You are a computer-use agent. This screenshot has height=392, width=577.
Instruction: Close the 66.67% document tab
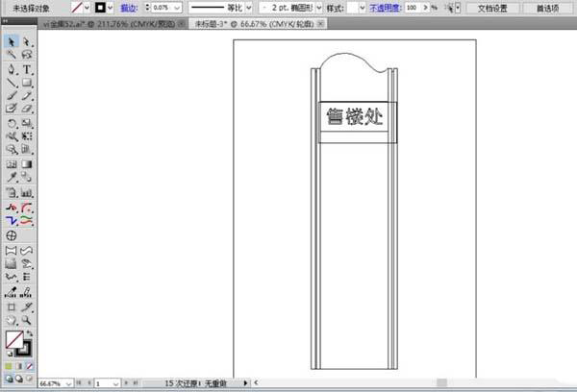(x=320, y=24)
